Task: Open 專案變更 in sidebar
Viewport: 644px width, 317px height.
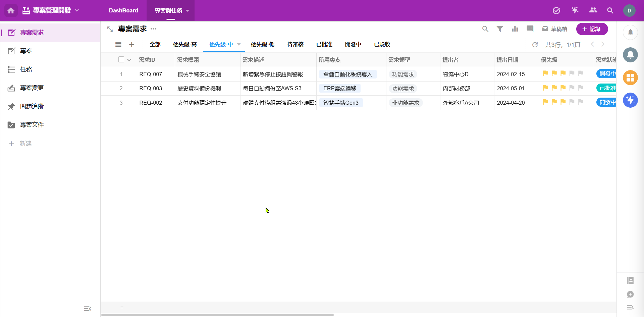Action: click(50, 88)
